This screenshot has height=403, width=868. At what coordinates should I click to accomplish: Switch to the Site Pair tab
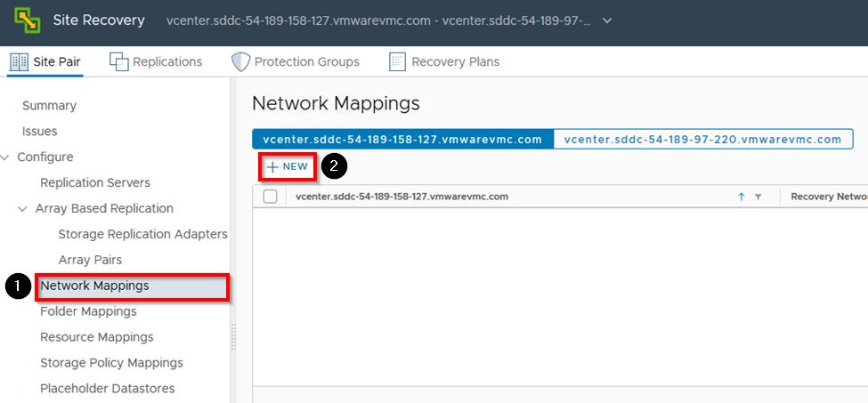(45, 62)
